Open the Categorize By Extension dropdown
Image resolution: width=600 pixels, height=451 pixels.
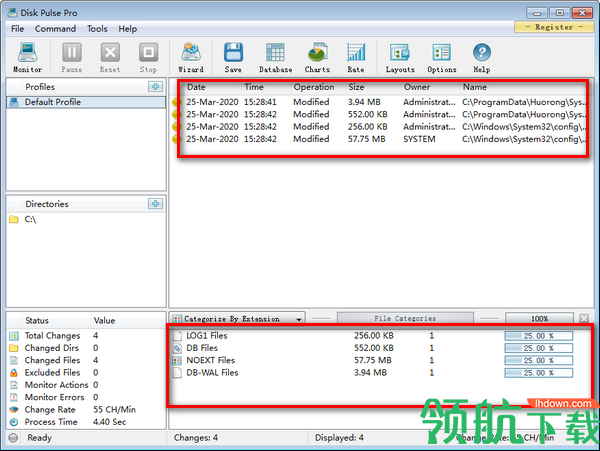[x=237, y=319]
